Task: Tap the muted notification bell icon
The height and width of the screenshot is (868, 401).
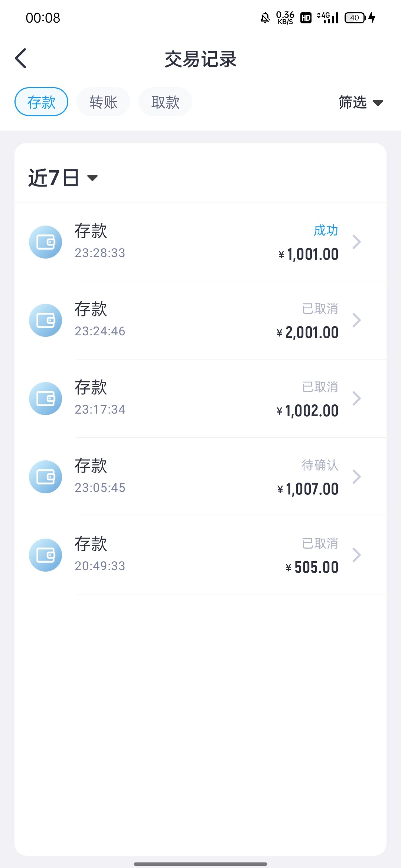Action: click(265, 18)
